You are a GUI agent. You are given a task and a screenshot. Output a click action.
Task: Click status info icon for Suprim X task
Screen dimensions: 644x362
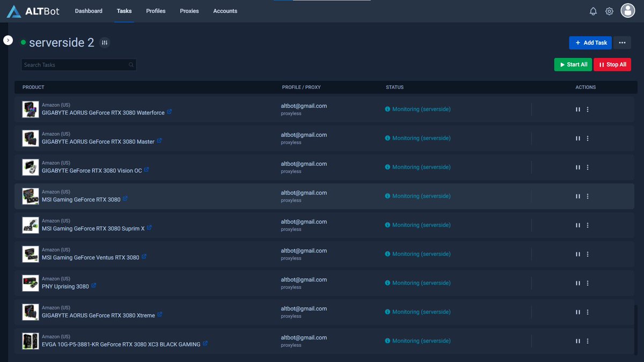387,225
